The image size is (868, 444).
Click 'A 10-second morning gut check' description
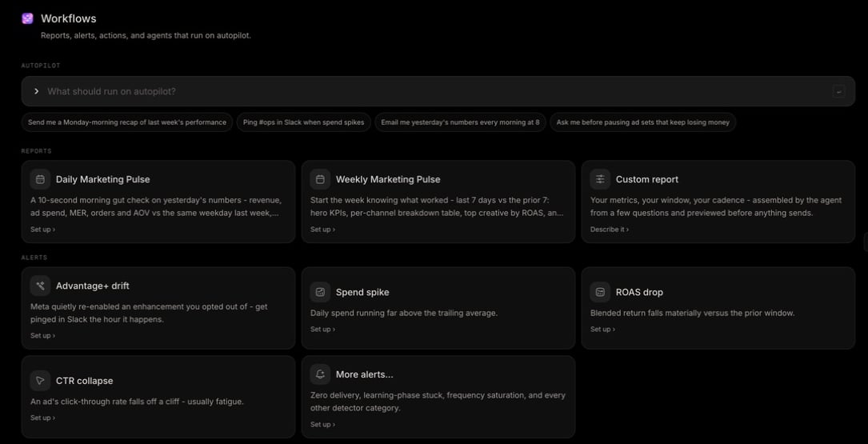156,206
